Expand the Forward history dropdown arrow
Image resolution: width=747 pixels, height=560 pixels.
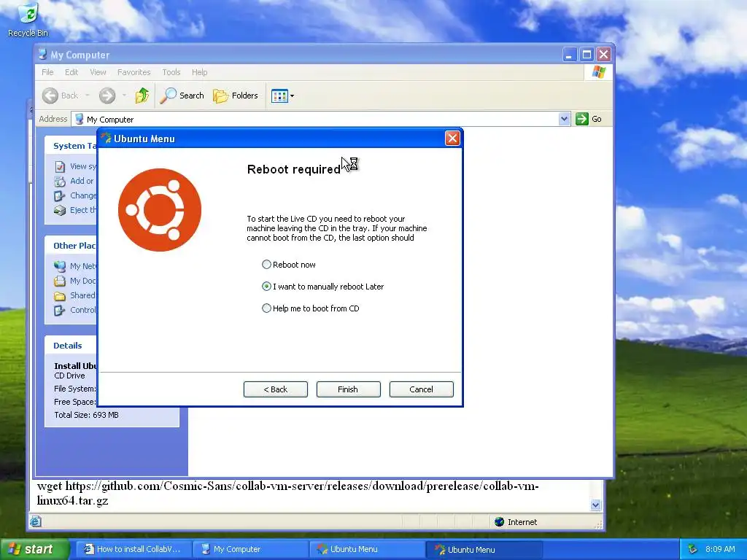click(x=124, y=96)
